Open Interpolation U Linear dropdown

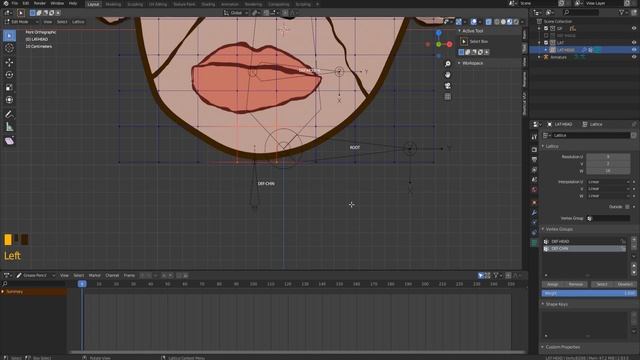(608, 182)
